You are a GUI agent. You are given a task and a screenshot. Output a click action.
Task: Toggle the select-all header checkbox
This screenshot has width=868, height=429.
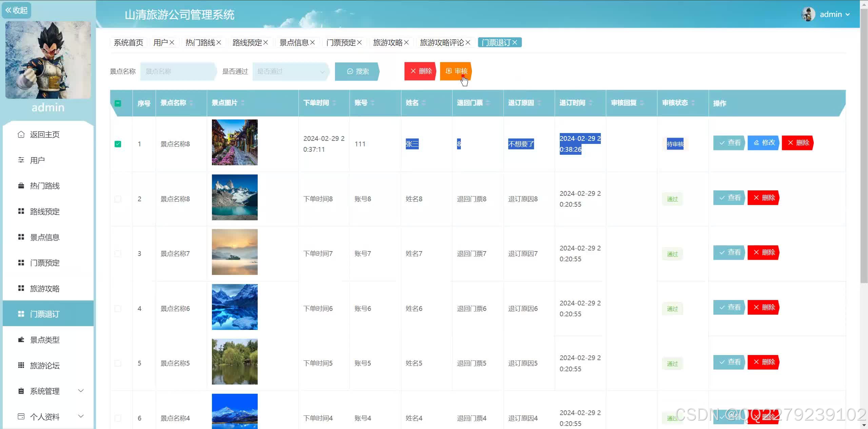click(118, 103)
